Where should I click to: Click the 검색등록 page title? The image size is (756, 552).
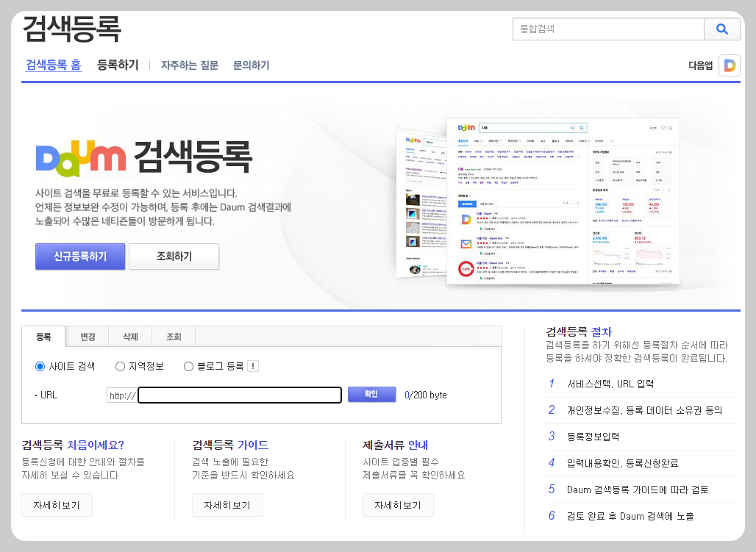72,29
